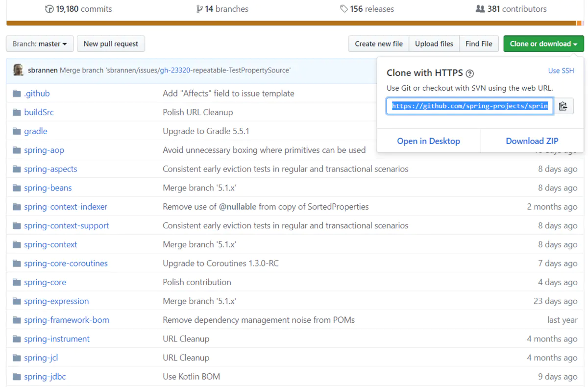The height and width of the screenshot is (387, 588).
Task: Click the help icon beside Clone with HTTPS
Action: pyautogui.click(x=470, y=73)
